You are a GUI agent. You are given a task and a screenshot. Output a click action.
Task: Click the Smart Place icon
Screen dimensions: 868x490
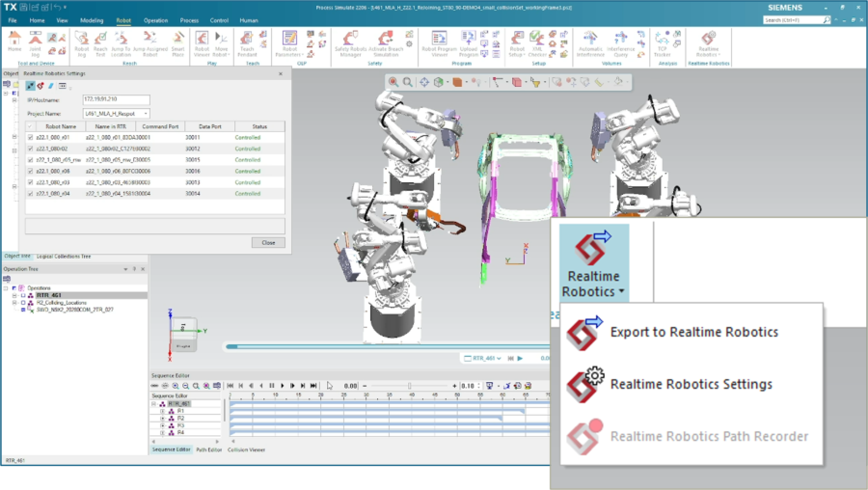click(x=178, y=43)
